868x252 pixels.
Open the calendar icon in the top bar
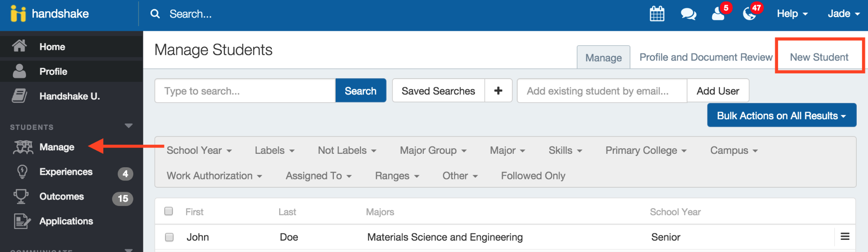pos(657,13)
